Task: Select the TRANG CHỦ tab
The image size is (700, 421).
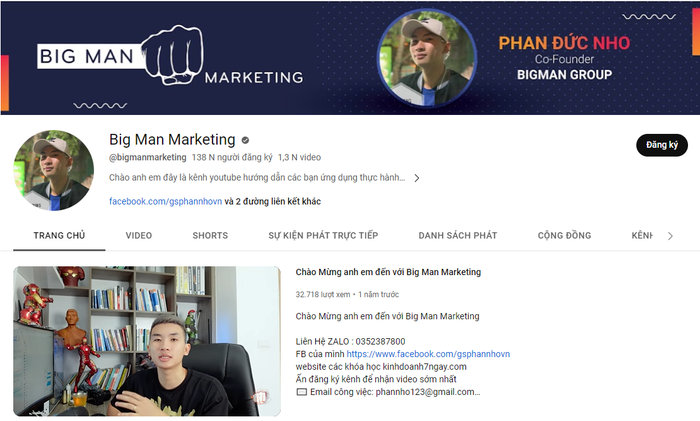Action: pyautogui.click(x=59, y=235)
